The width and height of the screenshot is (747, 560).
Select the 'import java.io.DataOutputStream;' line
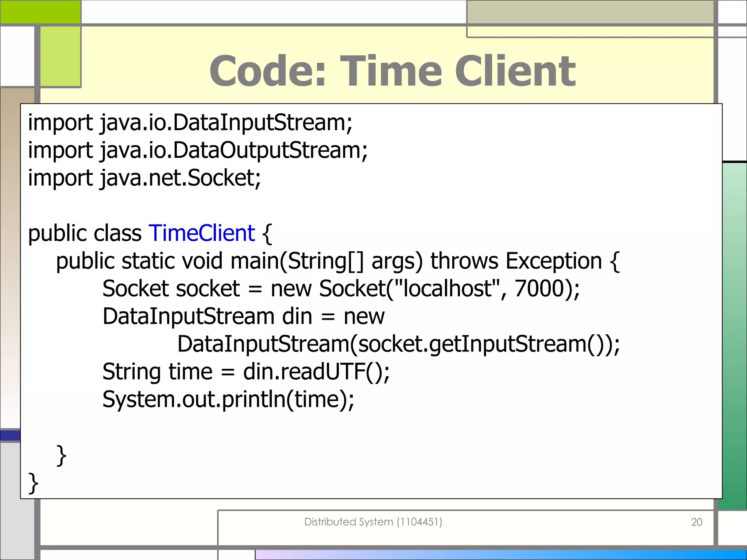(198, 150)
